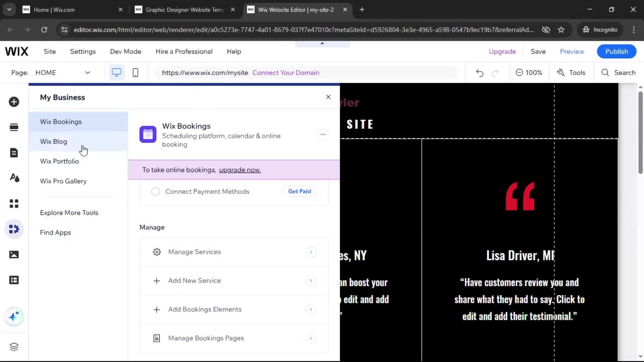Image resolution: width=644 pixels, height=362 pixels.
Task: Click the tracking protection eye icon
Action: (546, 29)
